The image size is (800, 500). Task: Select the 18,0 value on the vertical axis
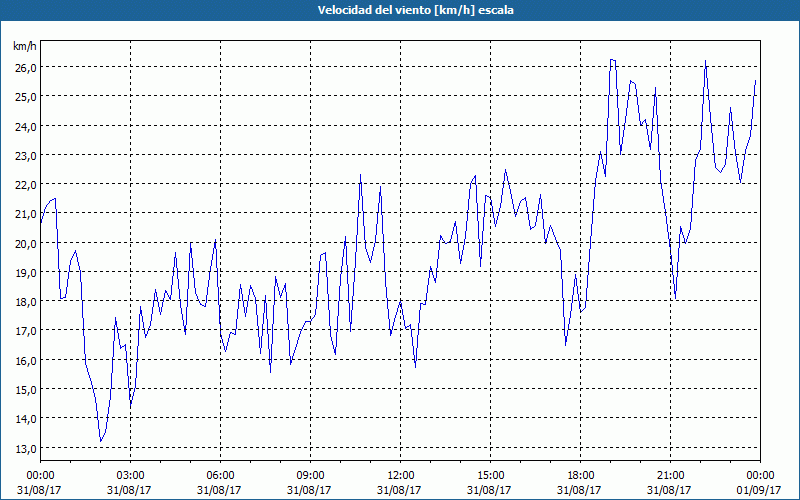point(25,302)
